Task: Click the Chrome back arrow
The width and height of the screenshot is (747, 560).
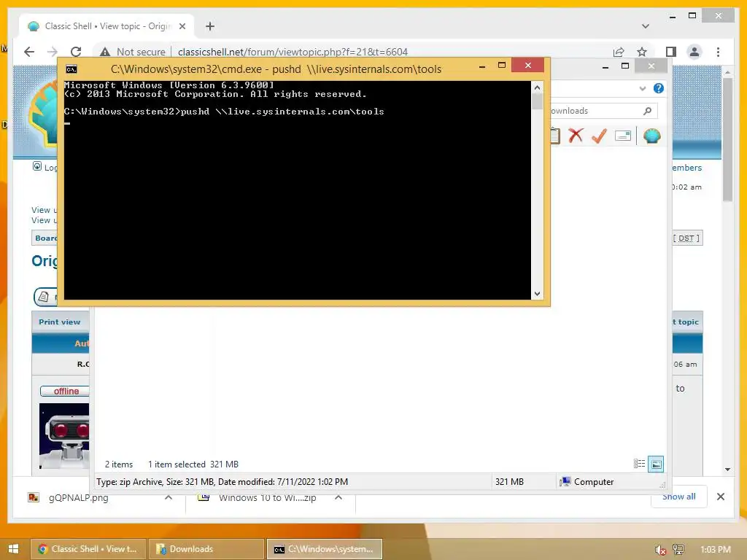Action: pyautogui.click(x=29, y=52)
